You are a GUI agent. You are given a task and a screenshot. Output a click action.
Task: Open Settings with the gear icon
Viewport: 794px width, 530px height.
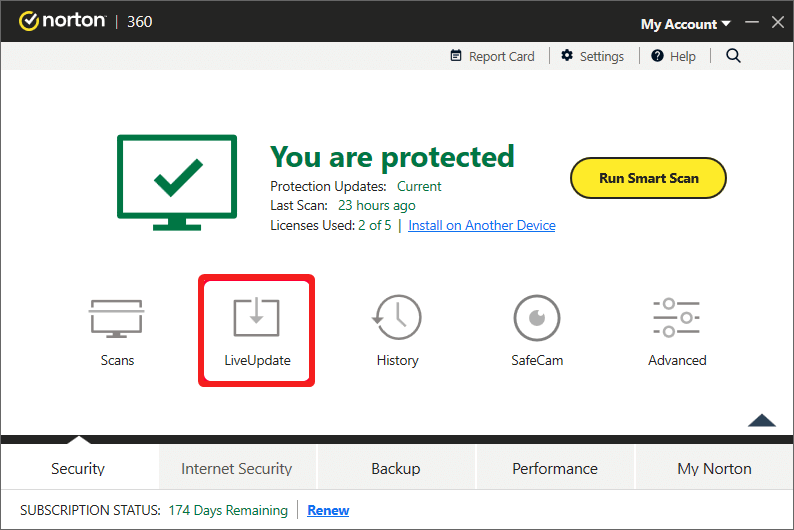592,56
